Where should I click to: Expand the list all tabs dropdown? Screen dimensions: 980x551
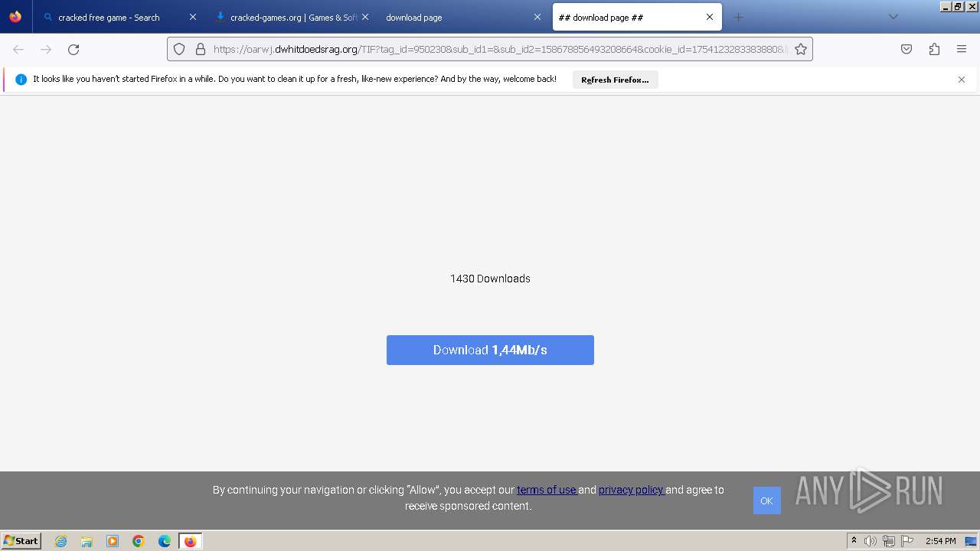tap(893, 17)
